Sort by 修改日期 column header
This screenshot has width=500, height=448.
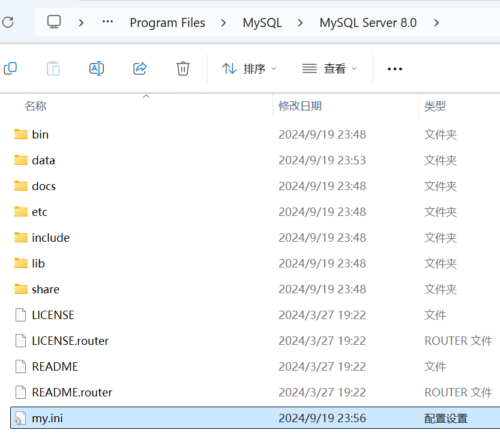point(300,106)
